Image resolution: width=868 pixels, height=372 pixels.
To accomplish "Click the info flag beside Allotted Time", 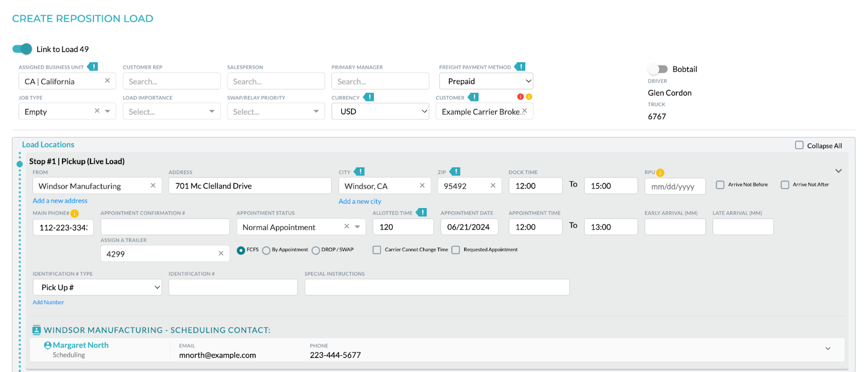I will point(422,213).
